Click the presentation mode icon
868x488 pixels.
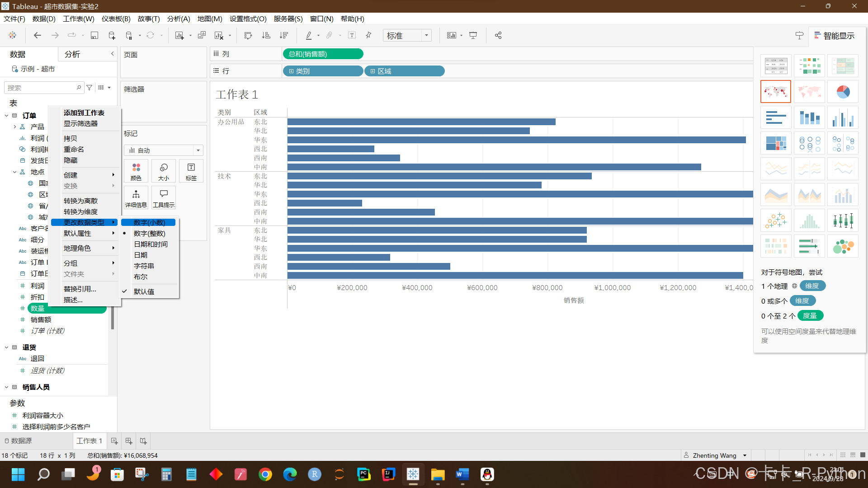tap(473, 35)
